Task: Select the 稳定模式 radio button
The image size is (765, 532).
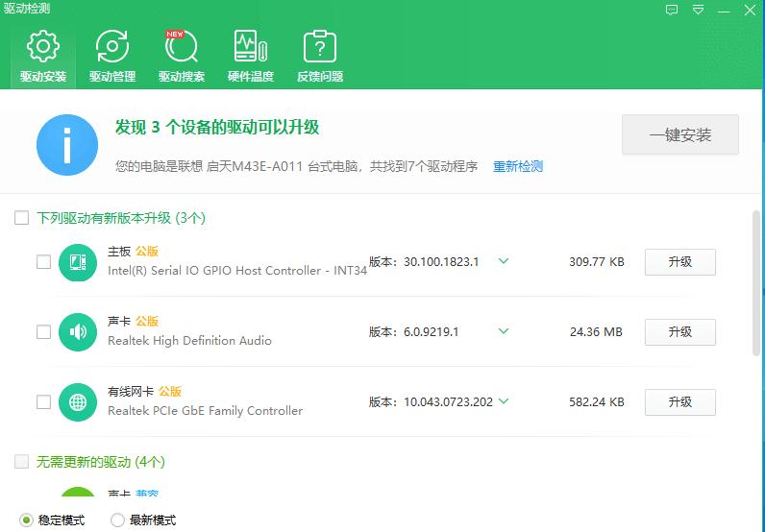Action: 26,520
